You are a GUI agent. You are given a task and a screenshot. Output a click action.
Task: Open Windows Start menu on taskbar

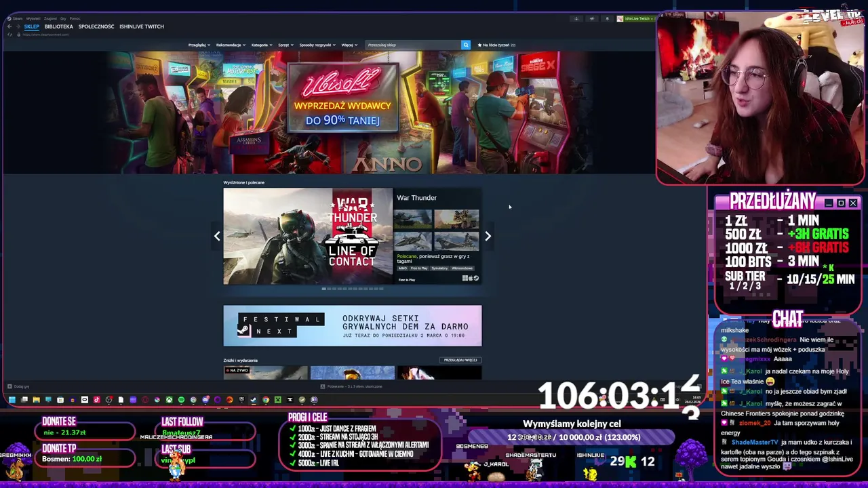click(12, 400)
